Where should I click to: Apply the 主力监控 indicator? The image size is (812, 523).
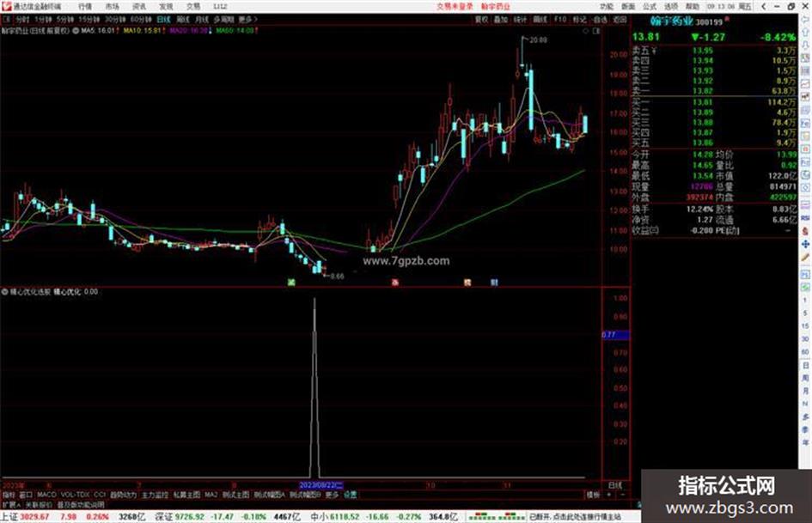click(155, 495)
